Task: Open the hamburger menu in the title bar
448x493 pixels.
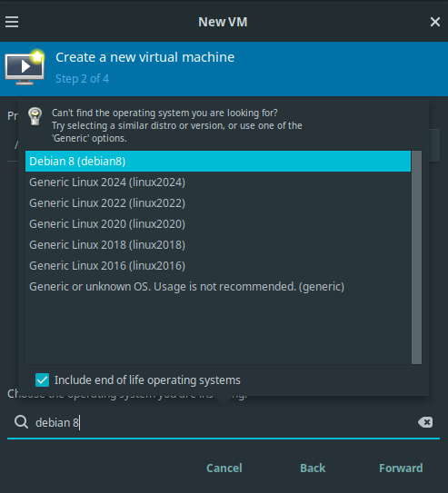Action: tap(12, 22)
